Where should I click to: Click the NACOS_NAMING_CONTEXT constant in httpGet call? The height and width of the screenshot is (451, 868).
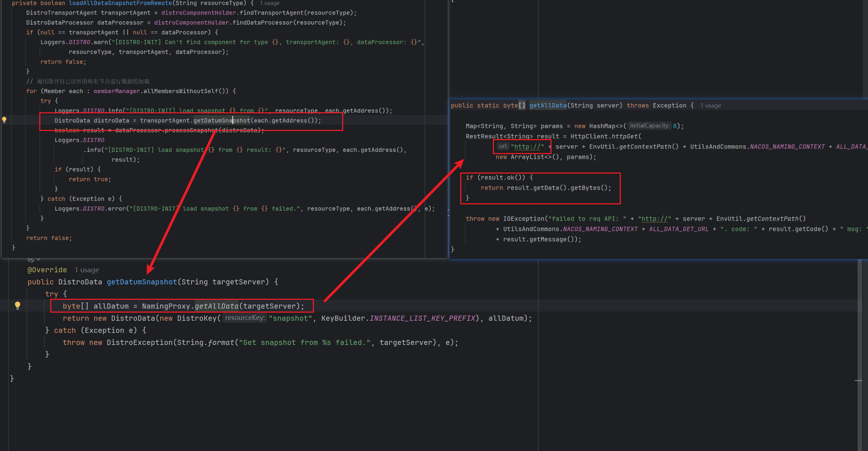[x=787, y=147]
